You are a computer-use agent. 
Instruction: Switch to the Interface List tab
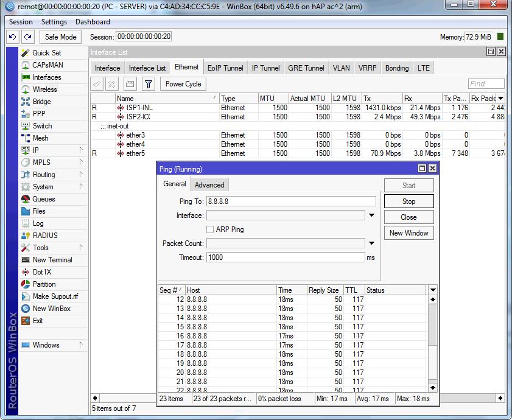(147, 68)
